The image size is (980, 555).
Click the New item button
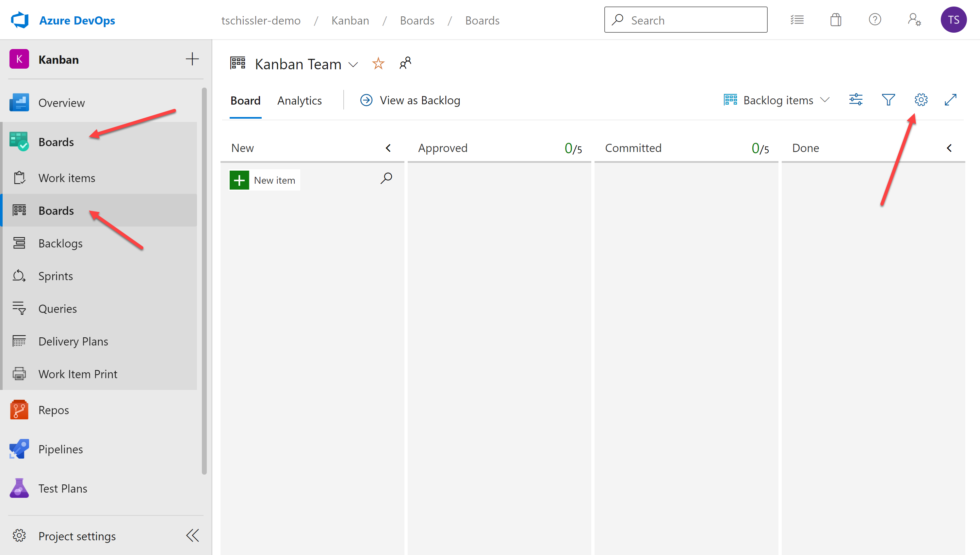pos(264,180)
